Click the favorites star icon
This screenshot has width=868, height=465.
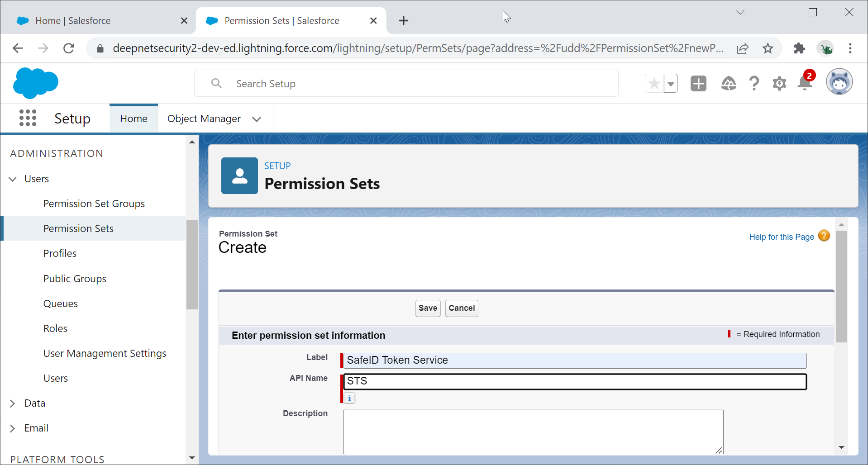tap(654, 84)
